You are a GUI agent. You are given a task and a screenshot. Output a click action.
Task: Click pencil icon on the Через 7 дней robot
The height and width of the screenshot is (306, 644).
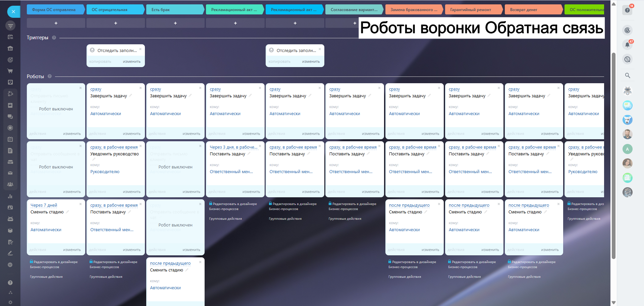click(x=67, y=212)
